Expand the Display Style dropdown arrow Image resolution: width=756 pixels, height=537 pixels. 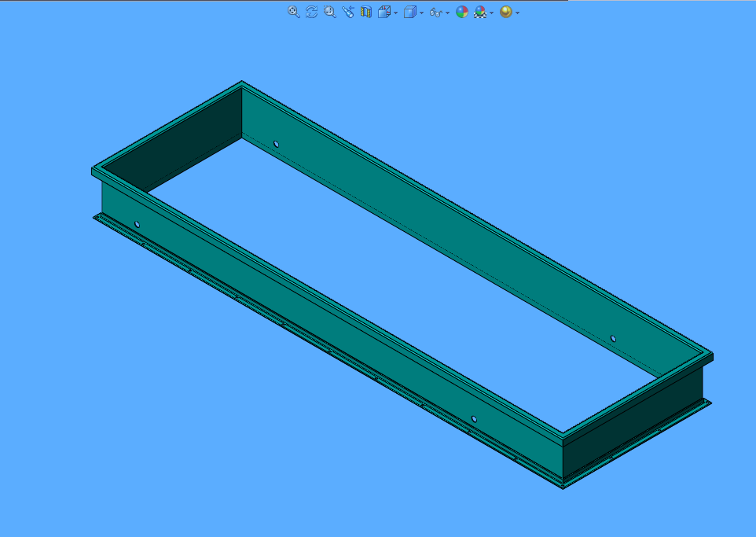pos(422,13)
